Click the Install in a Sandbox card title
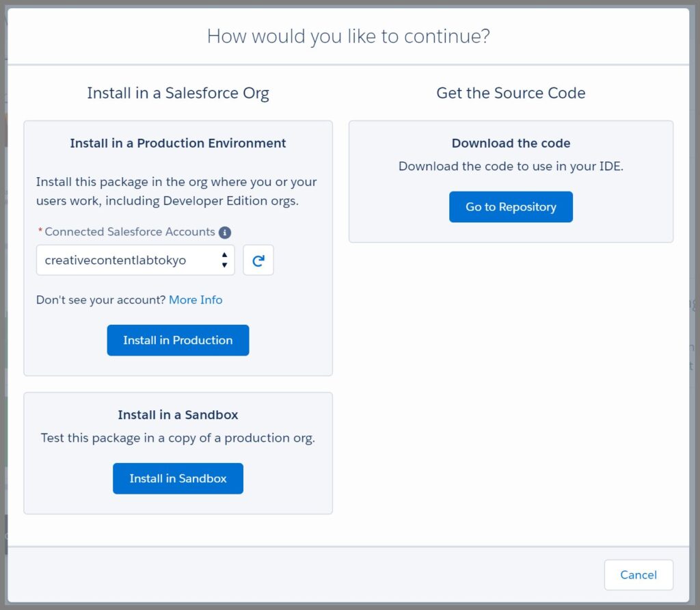The width and height of the screenshot is (700, 610). (178, 414)
